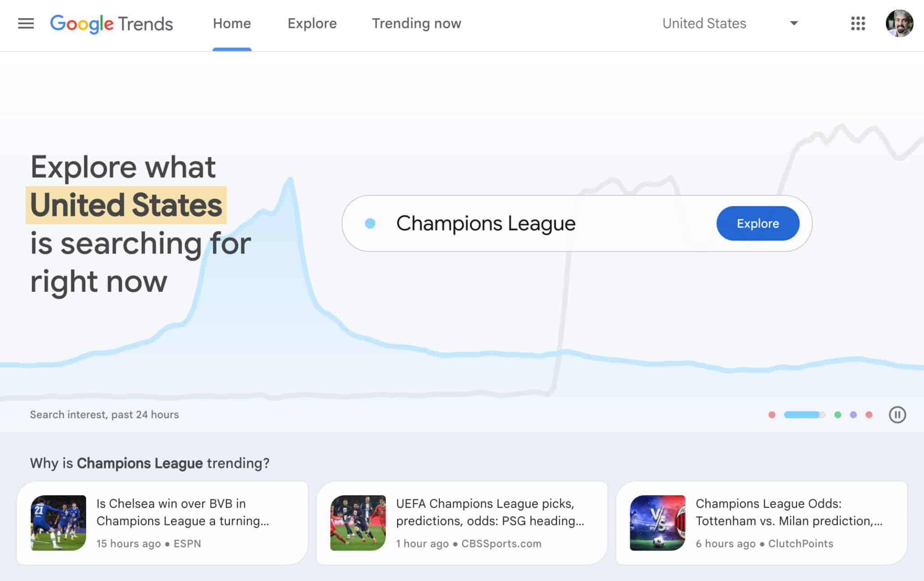Open the Trending now tab
This screenshot has height=581, width=924.
coord(416,23)
